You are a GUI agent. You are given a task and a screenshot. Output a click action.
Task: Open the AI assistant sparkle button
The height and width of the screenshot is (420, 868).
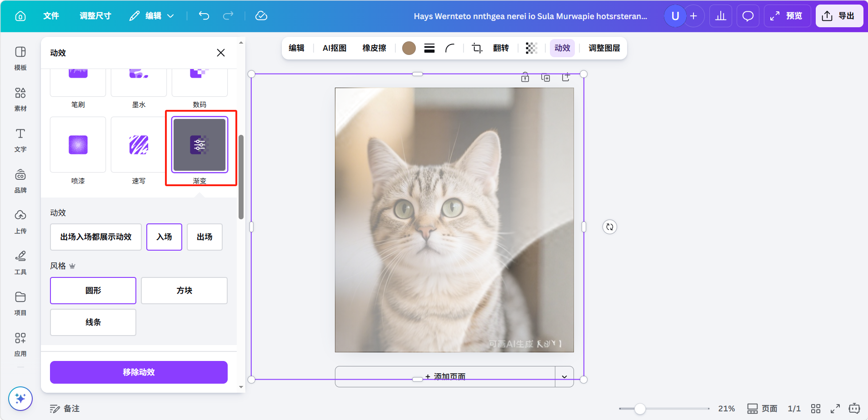point(20,398)
